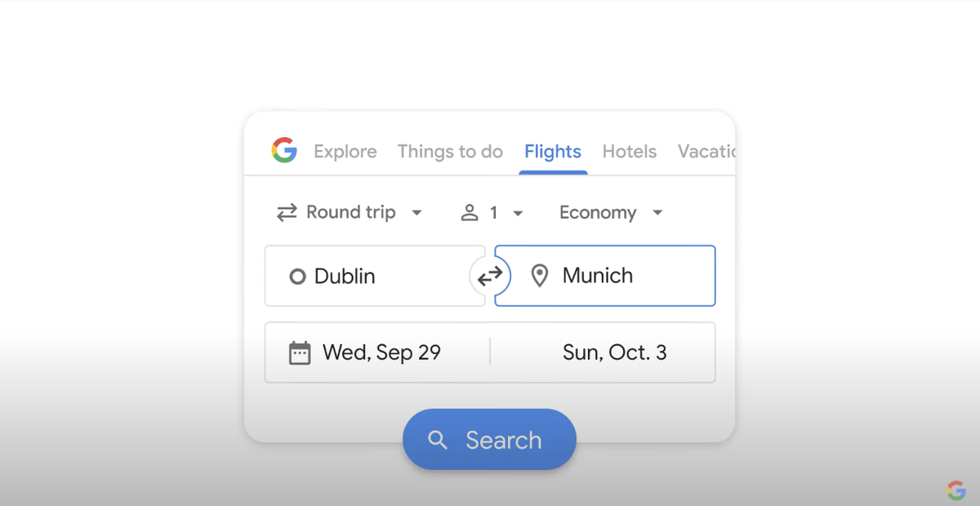
Task: Click the passenger person icon
Action: coord(469,212)
